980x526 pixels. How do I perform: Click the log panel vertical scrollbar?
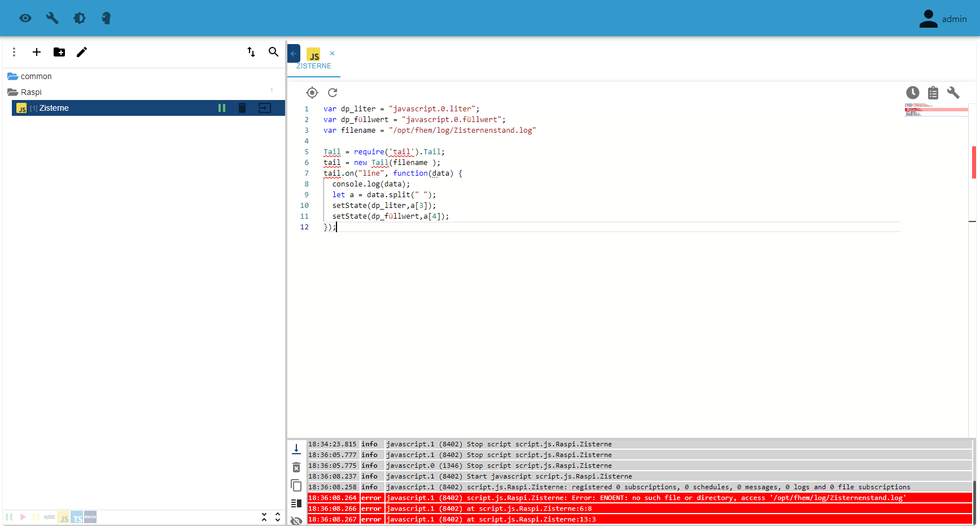[975, 503]
